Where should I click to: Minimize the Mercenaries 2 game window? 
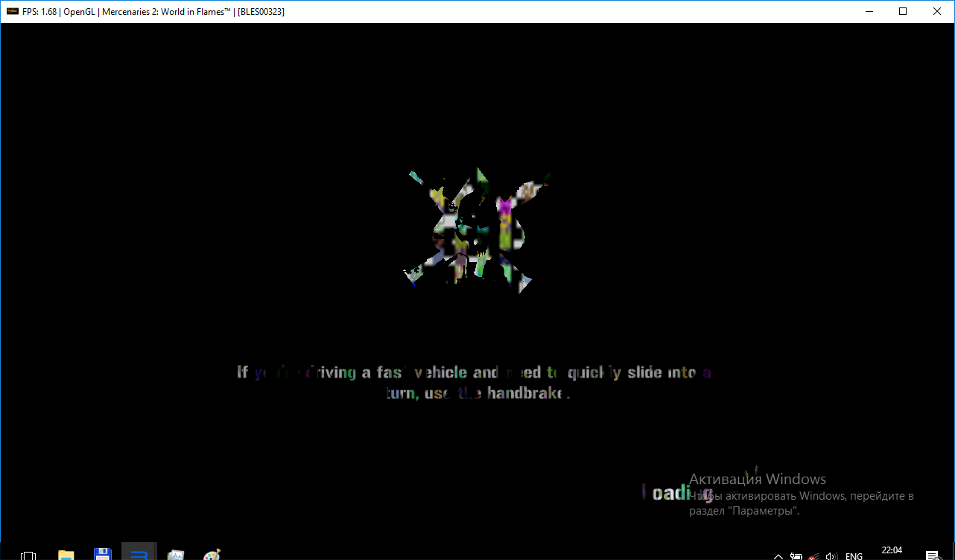point(869,12)
